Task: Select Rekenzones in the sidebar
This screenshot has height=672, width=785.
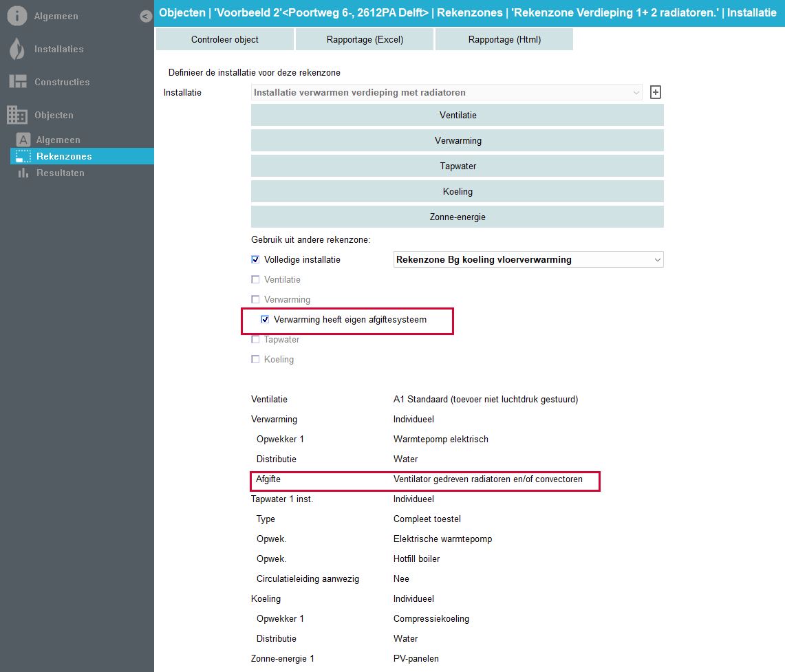Action: click(64, 156)
